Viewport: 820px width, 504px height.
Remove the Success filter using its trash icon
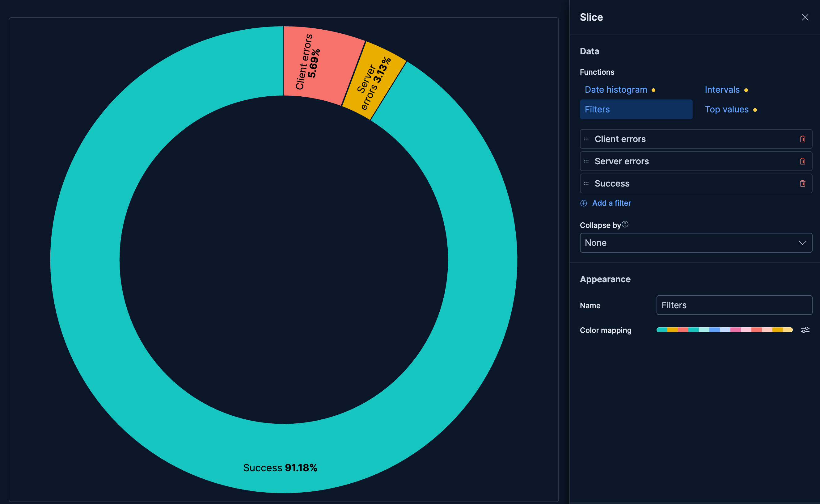click(802, 183)
